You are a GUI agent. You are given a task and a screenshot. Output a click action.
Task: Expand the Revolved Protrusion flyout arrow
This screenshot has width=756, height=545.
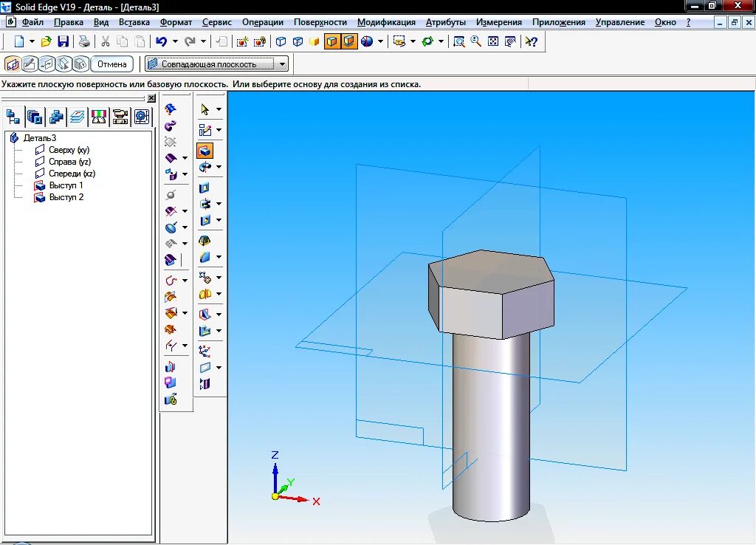pos(219,167)
